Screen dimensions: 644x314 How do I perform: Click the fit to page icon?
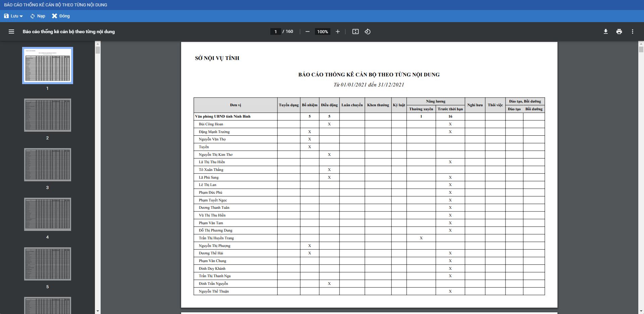point(356,32)
